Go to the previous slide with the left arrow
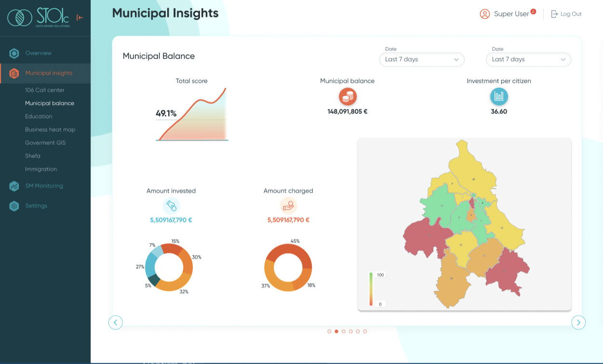603x364 pixels. pos(116,322)
